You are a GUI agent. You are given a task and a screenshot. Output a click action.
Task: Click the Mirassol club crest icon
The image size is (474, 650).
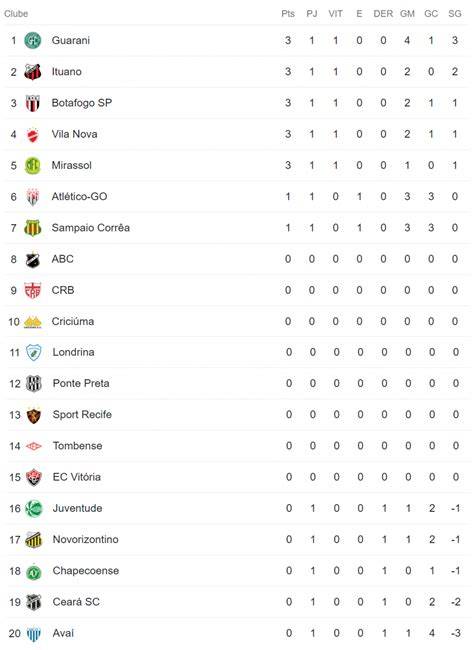coord(33,165)
